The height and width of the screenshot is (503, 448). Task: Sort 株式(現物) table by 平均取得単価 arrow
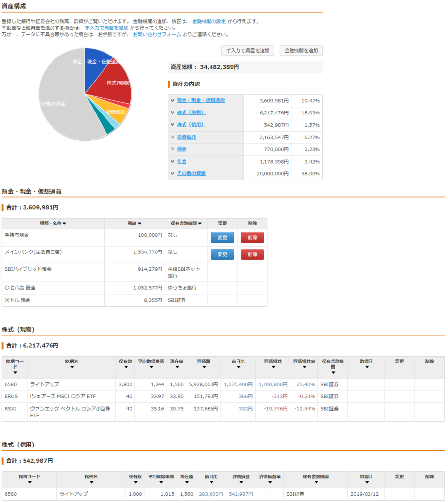pyautogui.click(x=151, y=367)
